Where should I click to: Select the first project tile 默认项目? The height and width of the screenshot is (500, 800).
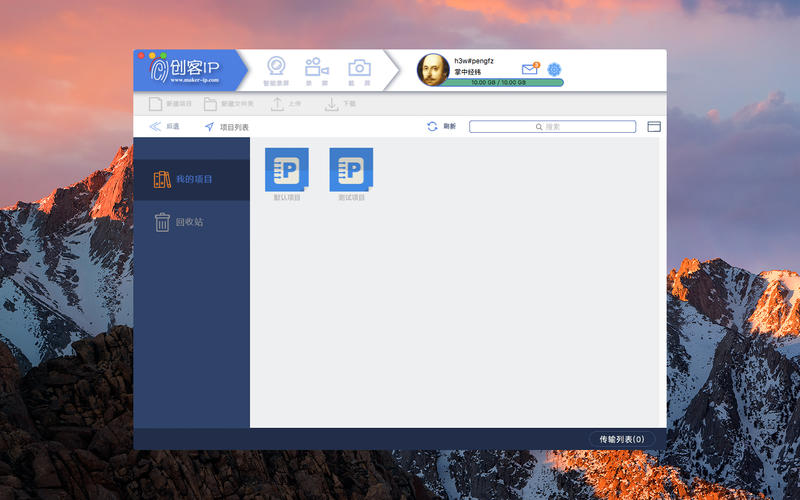[287, 174]
